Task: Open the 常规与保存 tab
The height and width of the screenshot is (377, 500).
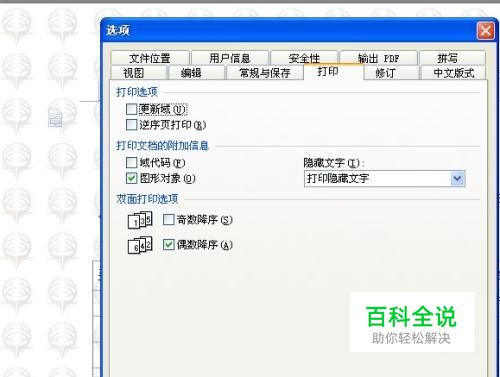Action: pos(265,73)
